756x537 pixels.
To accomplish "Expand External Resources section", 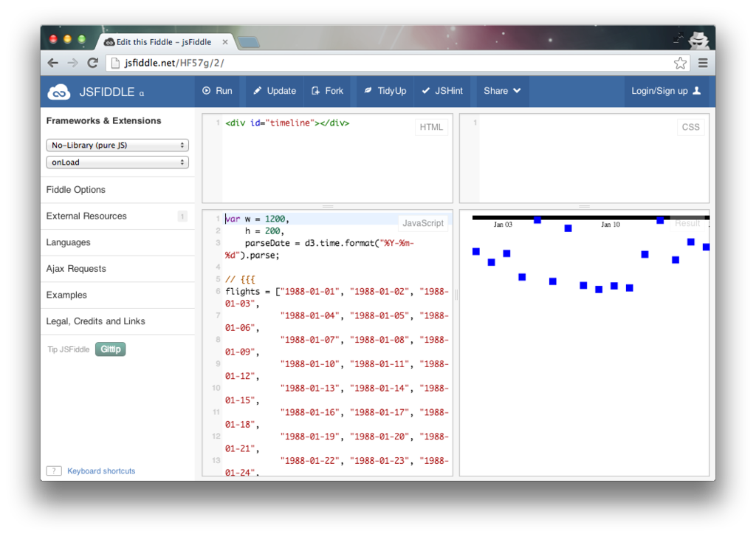I will click(118, 216).
